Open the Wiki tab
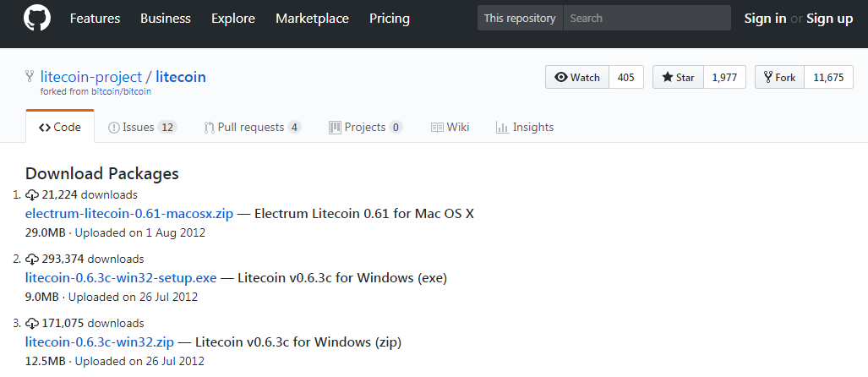Screen dimensions: 868x377 pyautogui.click(x=450, y=128)
